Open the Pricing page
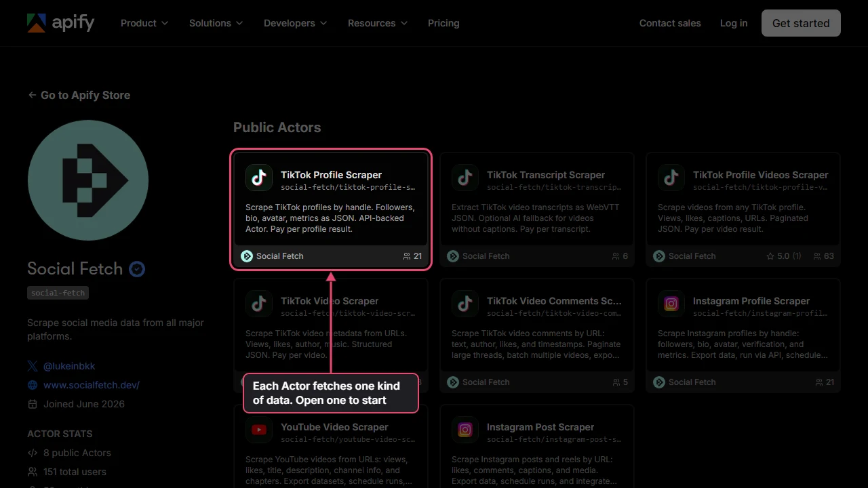The image size is (868, 488). 443,23
